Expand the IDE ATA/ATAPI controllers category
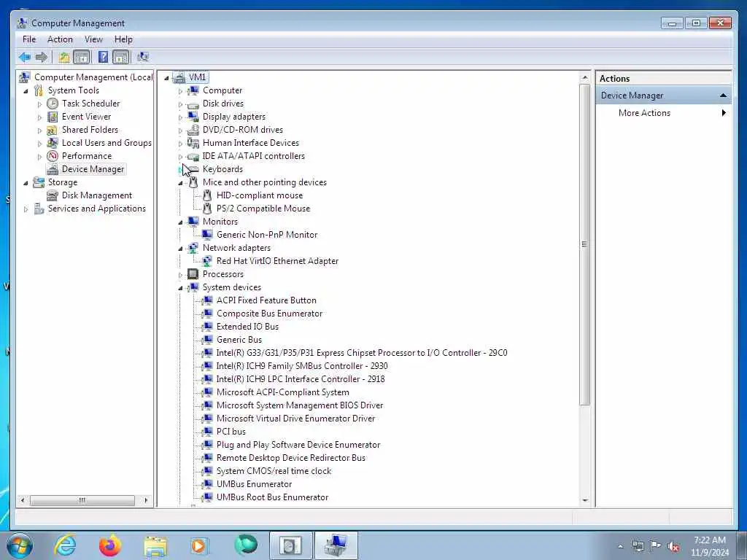The width and height of the screenshot is (747, 560). (180, 156)
